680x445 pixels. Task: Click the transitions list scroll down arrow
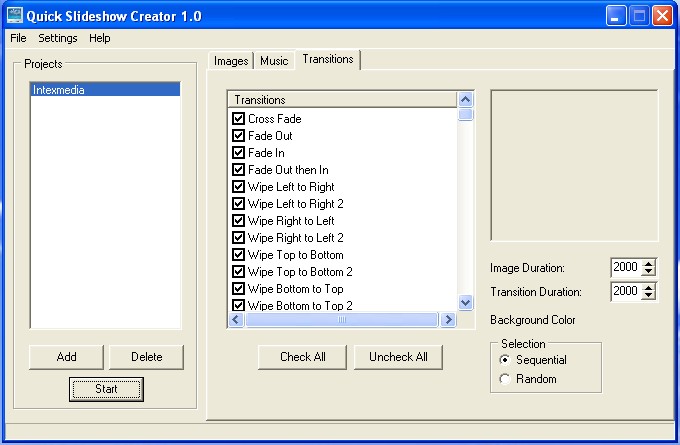465,302
